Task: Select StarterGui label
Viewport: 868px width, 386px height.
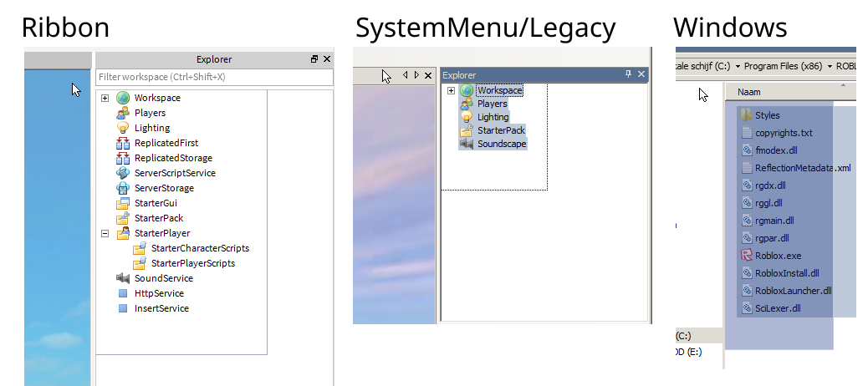Action: click(156, 204)
